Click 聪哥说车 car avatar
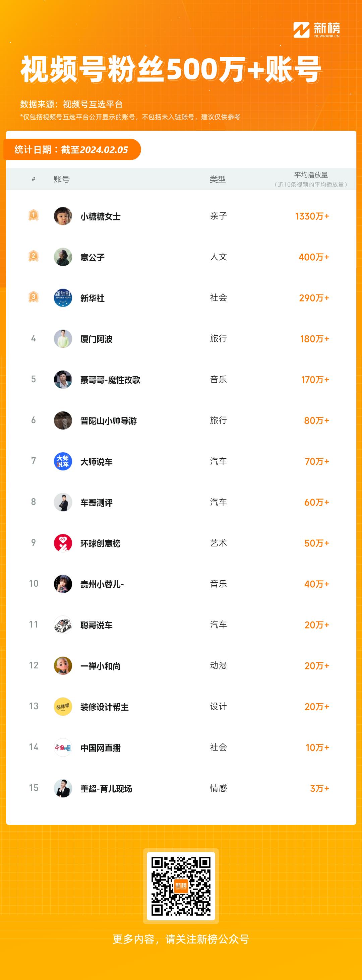 click(x=63, y=625)
